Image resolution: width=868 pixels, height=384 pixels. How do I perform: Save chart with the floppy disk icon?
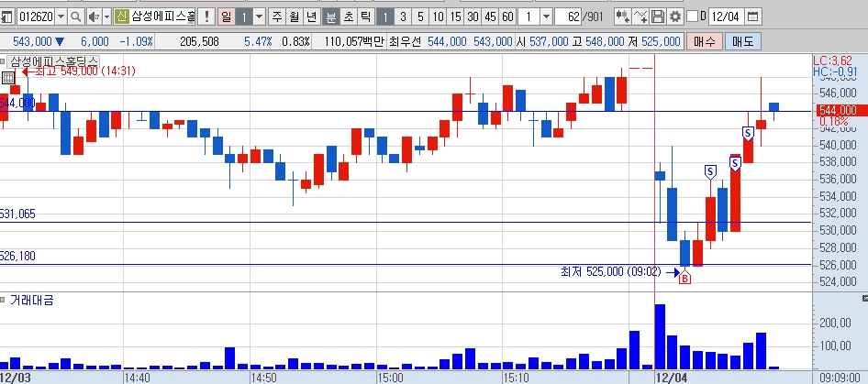[658, 16]
